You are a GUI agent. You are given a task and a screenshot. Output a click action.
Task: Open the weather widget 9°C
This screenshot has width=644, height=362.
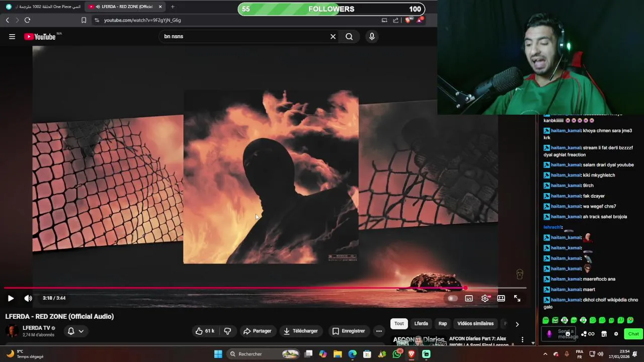[24, 354]
